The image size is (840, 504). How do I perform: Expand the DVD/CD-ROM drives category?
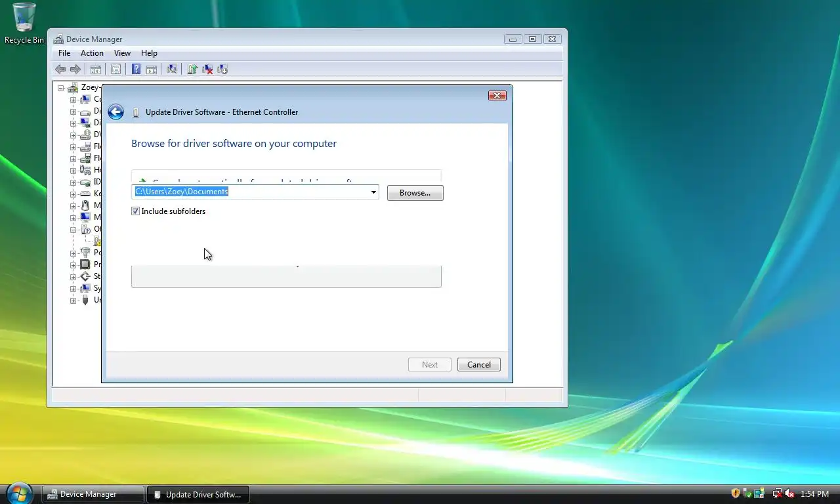click(73, 135)
